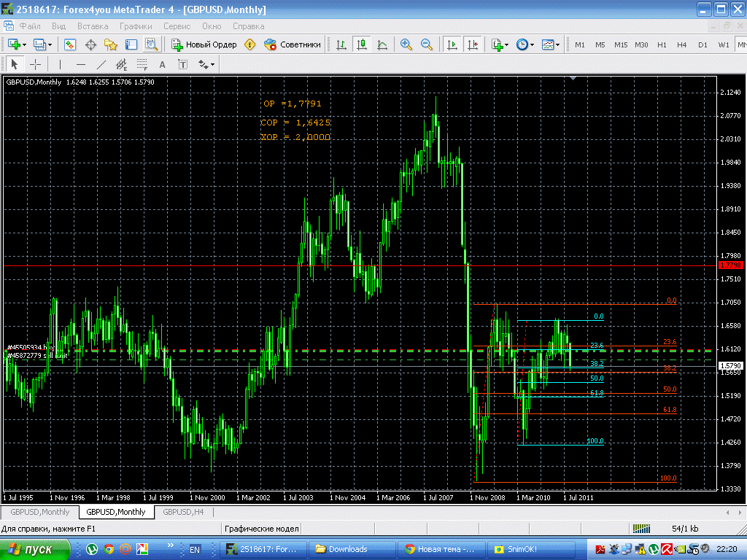The height and width of the screenshot is (560, 747).
Task: Click the Zoom Out magnifier icon
Action: tap(427, 44)
